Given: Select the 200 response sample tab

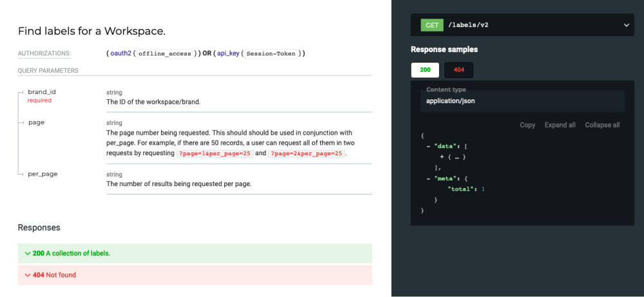Looking at the screenshot, I should (425, 70).
